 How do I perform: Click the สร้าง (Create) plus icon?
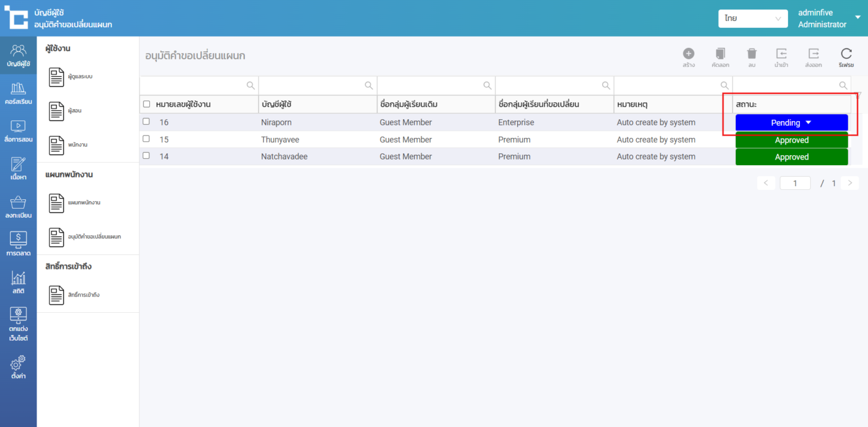pos(689,54)
